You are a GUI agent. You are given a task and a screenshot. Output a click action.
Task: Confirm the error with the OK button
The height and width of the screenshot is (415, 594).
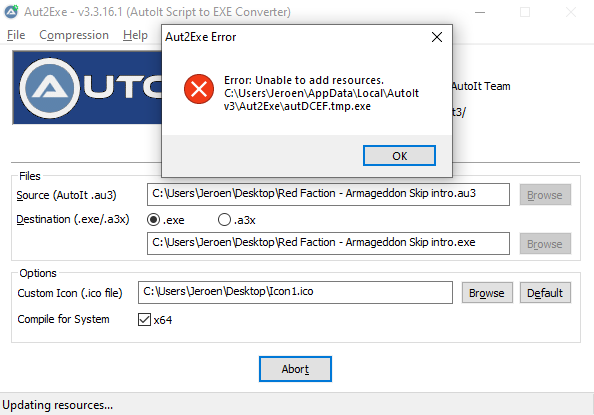click(x=399, y=156)
